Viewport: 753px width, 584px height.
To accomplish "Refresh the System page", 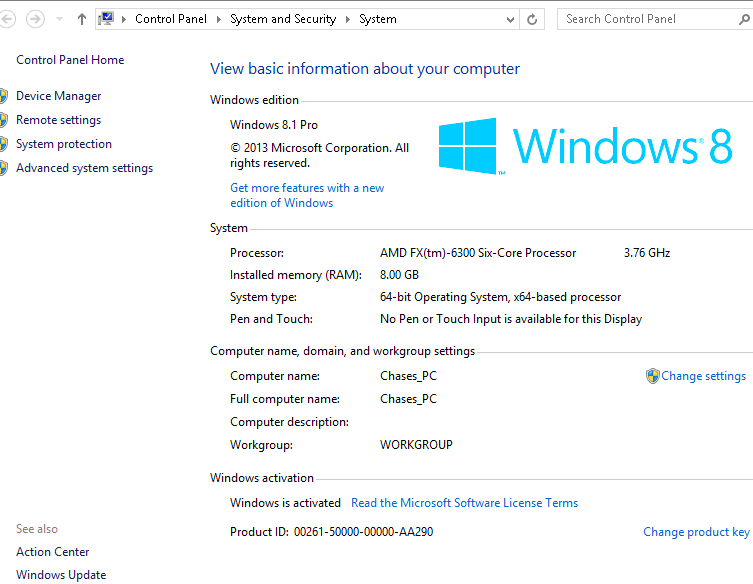I will point(532,20).
